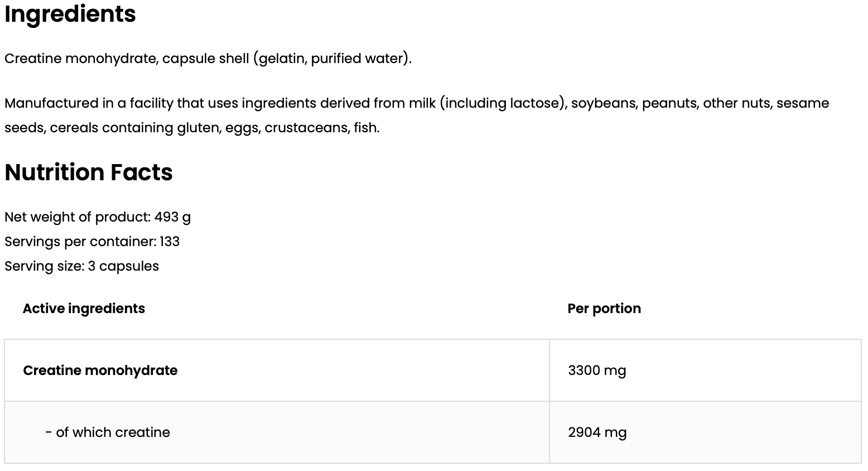
Task: Click the word soybeans in allergen notice
Action: (x=604, y=103)
